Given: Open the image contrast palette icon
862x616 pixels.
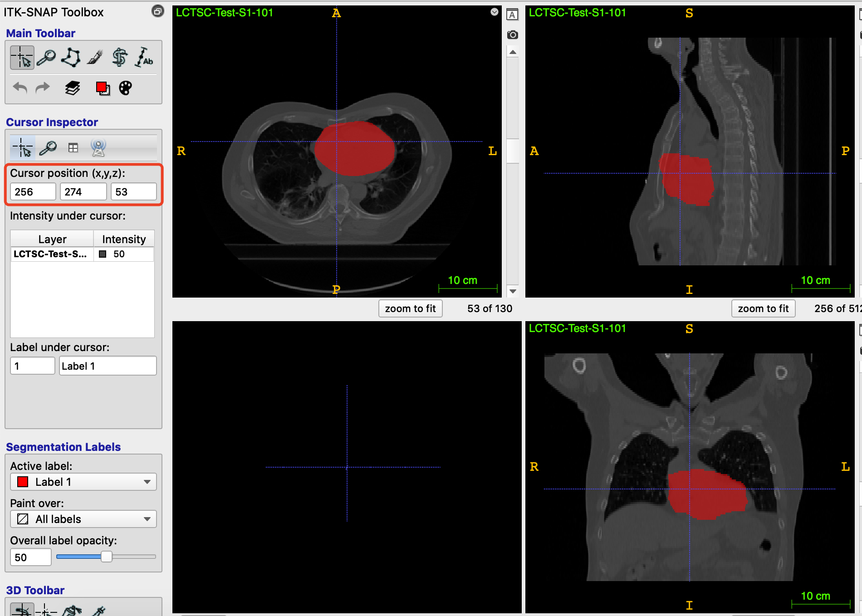Looking at the screenshot, I should pos(125,88).
